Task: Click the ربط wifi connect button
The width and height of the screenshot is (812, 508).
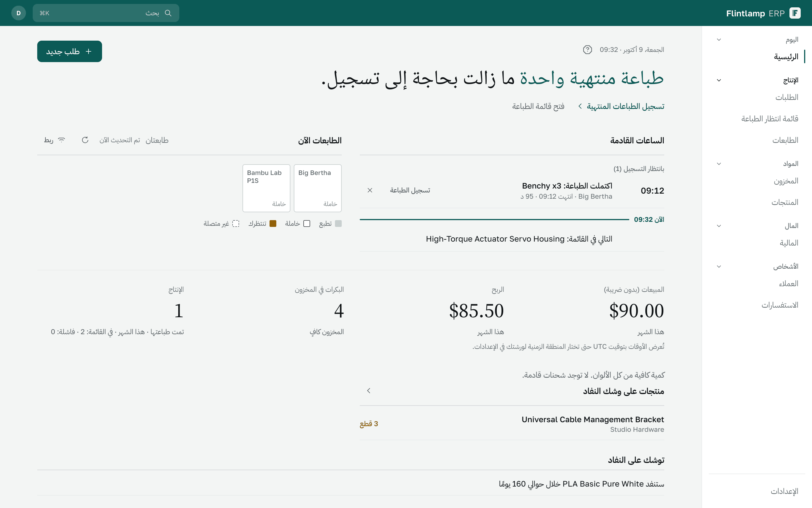Action: [55, 140]
